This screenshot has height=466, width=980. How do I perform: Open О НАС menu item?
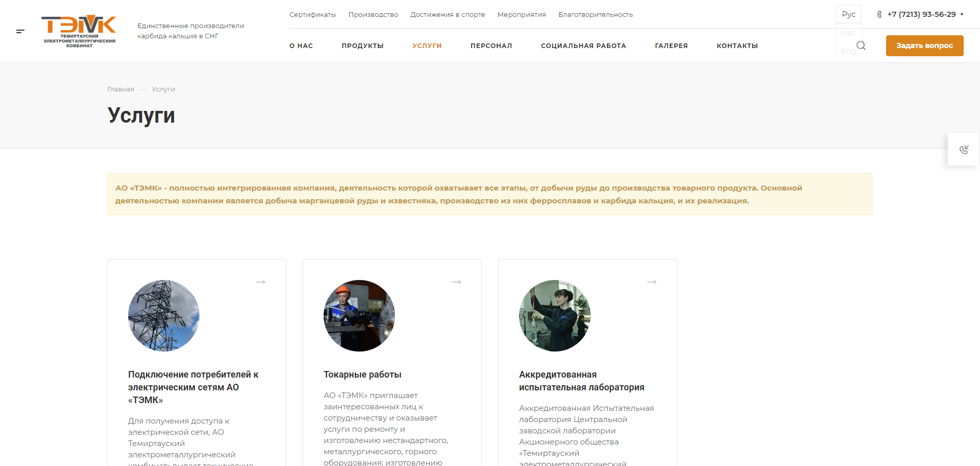tap(301, 45)
